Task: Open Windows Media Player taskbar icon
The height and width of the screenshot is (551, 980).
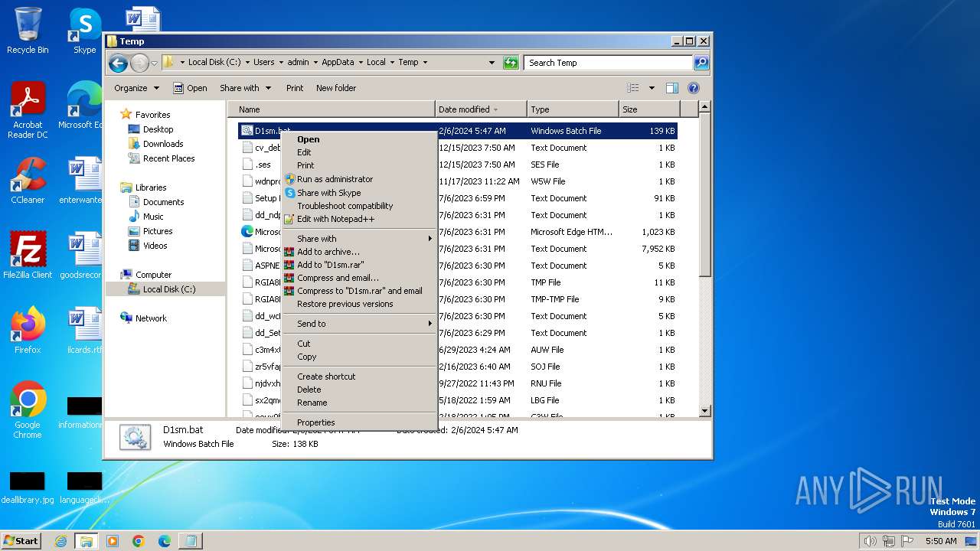Action: point(113,541)
